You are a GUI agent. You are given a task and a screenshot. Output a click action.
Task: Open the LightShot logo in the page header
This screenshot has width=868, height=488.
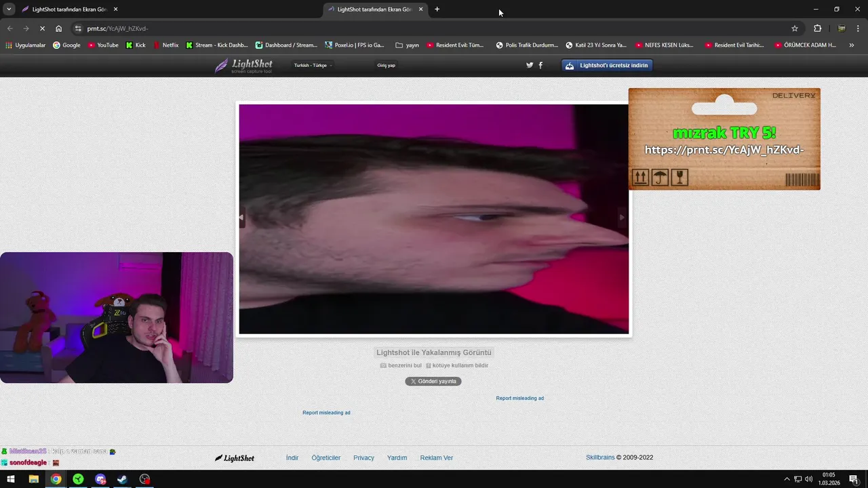[x=243, y=66]
